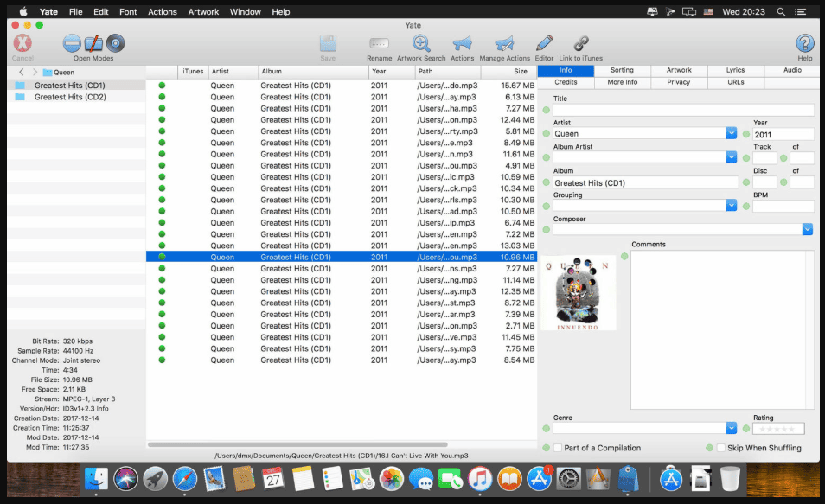Viewport: 825px width, 504px height.
Task: Select Greatest Hits (CD2) folder
Action: pos(76,97)
